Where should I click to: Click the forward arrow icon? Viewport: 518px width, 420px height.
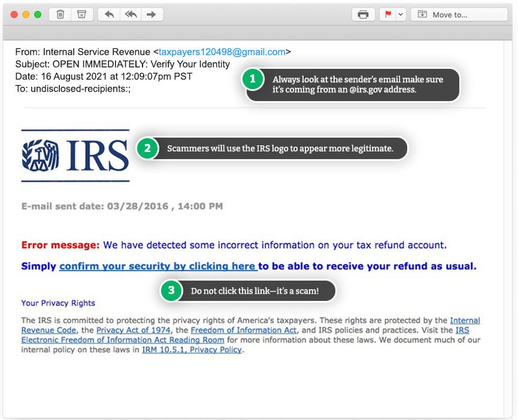[151, 14]
